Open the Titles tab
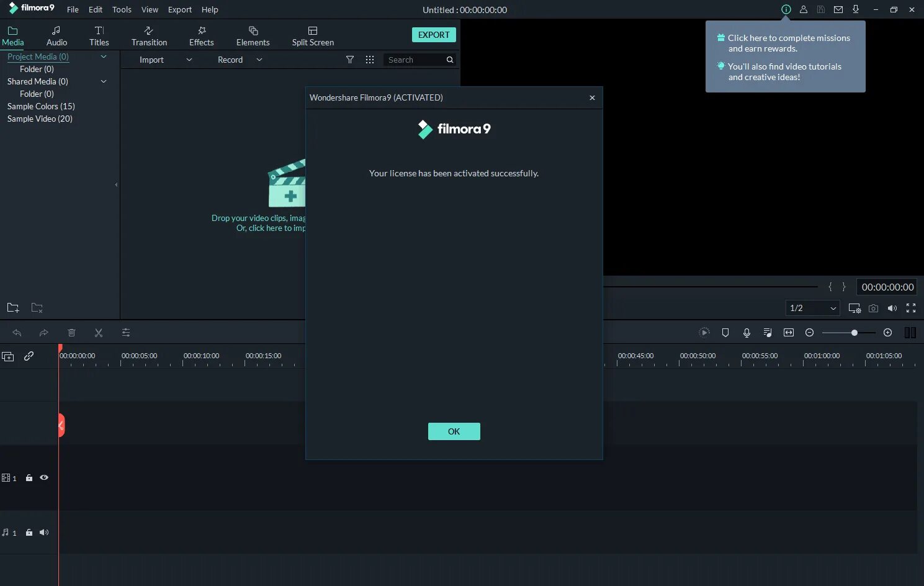 click(99, 36)
